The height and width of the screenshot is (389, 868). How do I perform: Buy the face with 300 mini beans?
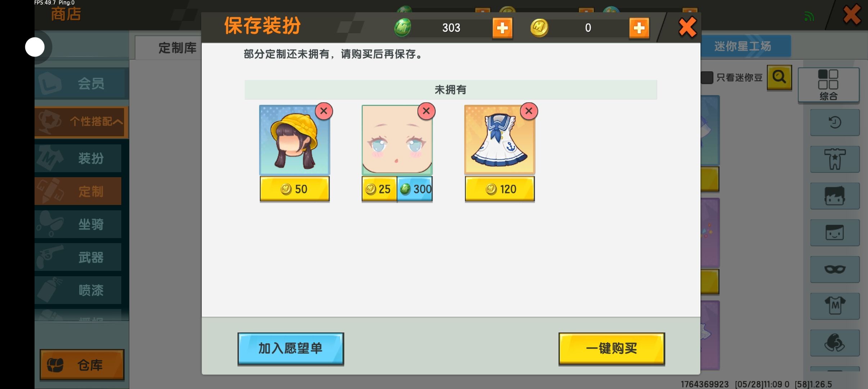click(x=415, y=189)
